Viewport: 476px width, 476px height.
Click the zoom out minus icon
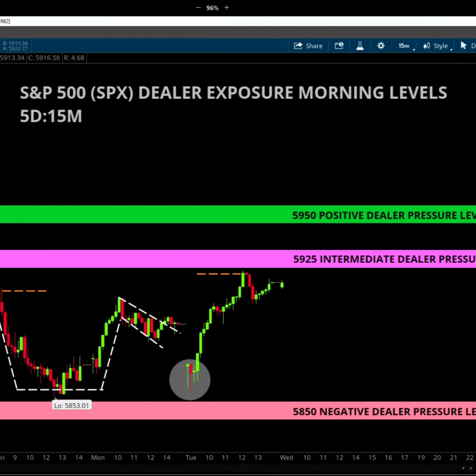[198, 8]
